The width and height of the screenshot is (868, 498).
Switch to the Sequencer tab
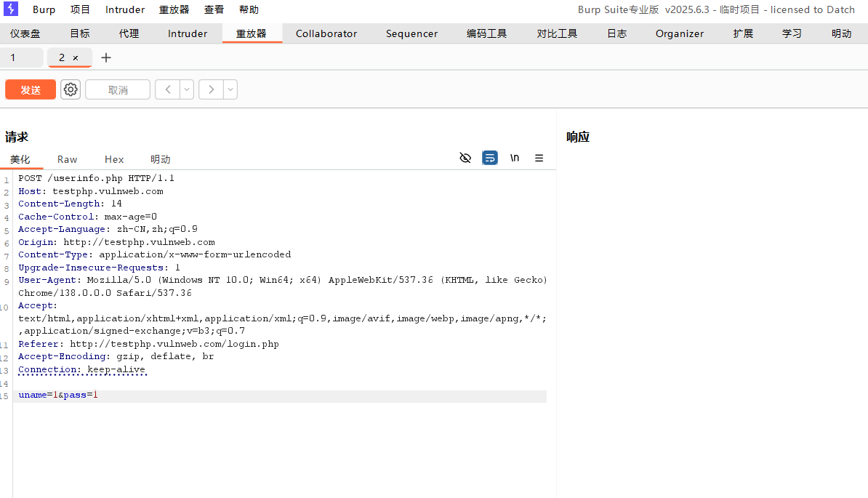(x=412, y=33)
